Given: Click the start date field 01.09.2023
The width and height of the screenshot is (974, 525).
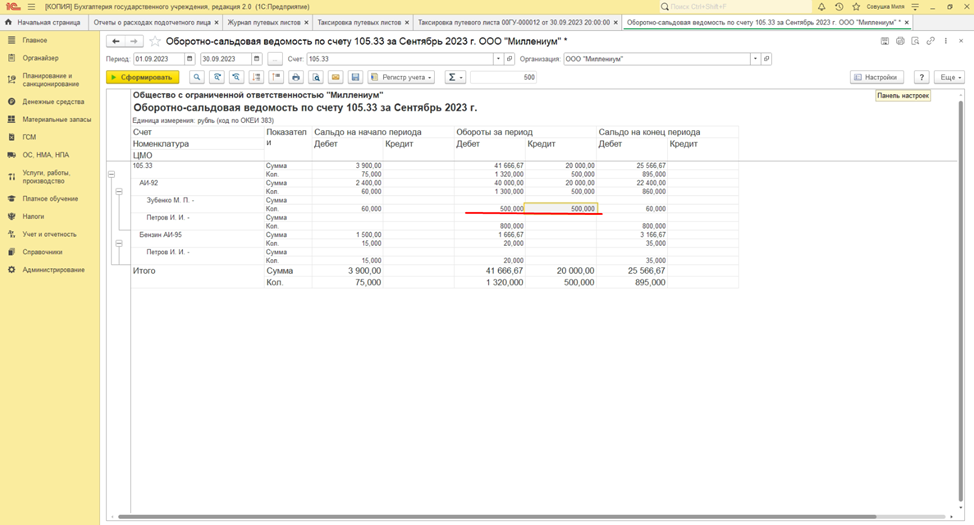Looking at the screenshot, I should click(x=159, y=59).
